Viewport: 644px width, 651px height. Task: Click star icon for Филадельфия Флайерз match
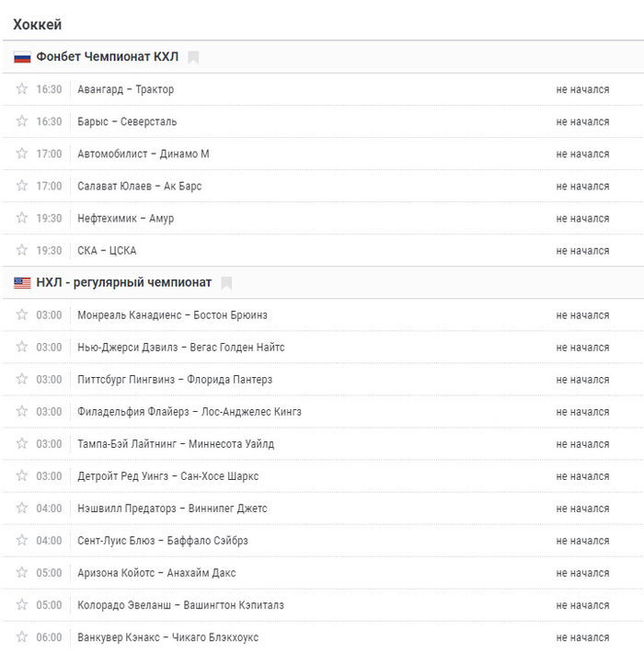21,411
